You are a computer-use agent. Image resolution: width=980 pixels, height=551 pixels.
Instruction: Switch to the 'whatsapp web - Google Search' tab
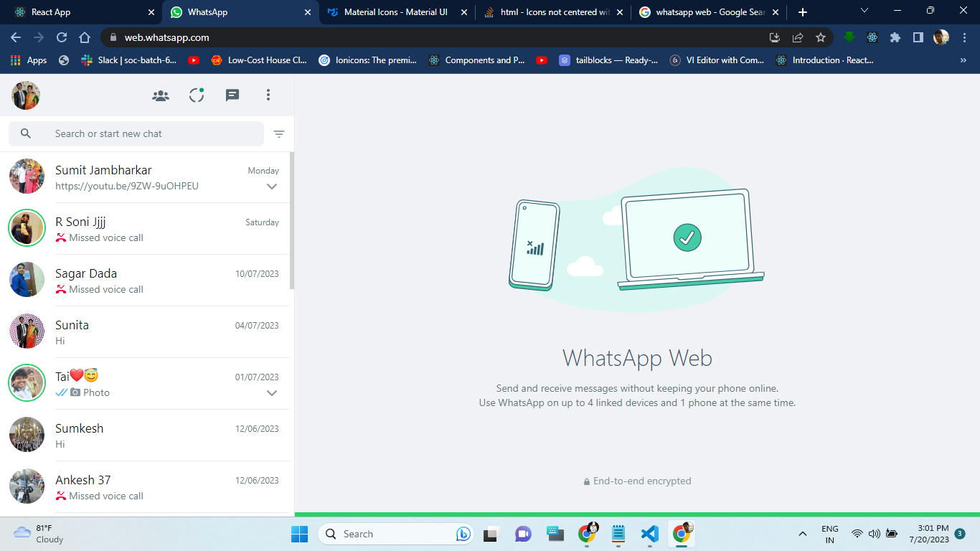coord(709,12)
